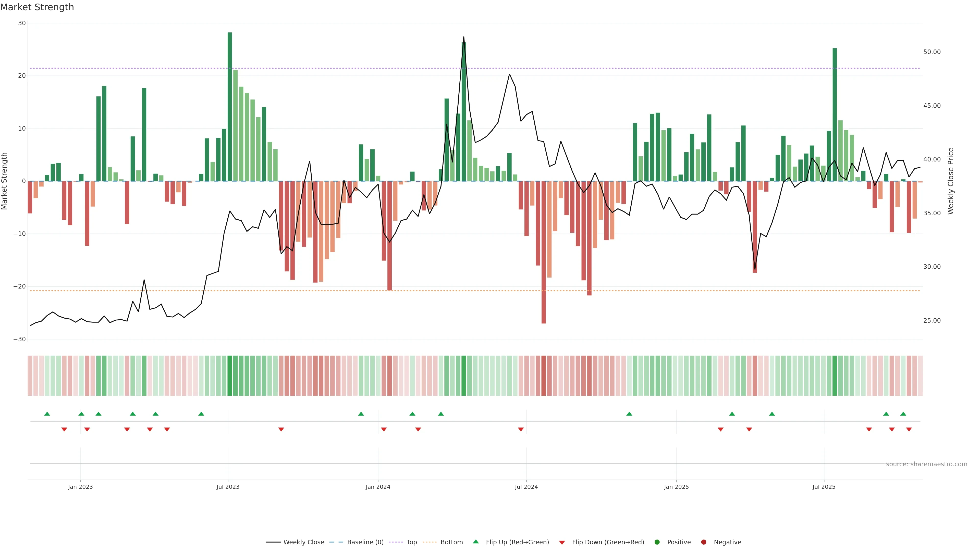Click the Positive green circle legend icon

(x=657, y=542)
